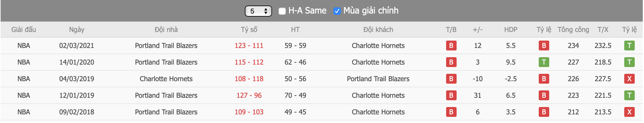
Task: Click the red X icon on 09/02/2018 row
Action: [x=629, y=112]
